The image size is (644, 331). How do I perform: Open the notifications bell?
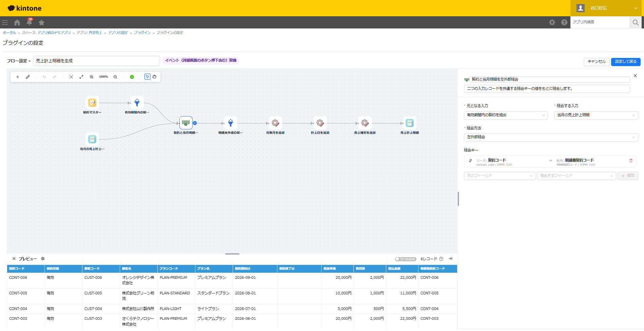30,22
